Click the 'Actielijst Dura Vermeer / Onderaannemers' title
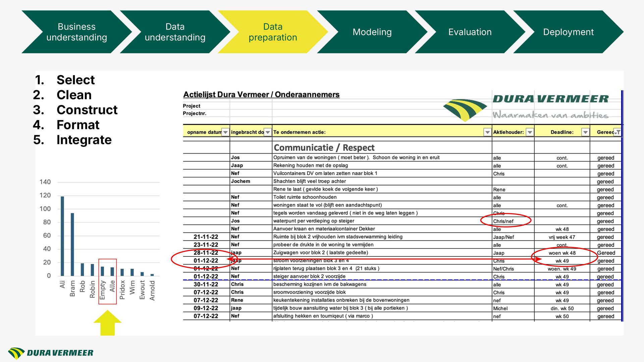644x362 pixels. point(261,95)
